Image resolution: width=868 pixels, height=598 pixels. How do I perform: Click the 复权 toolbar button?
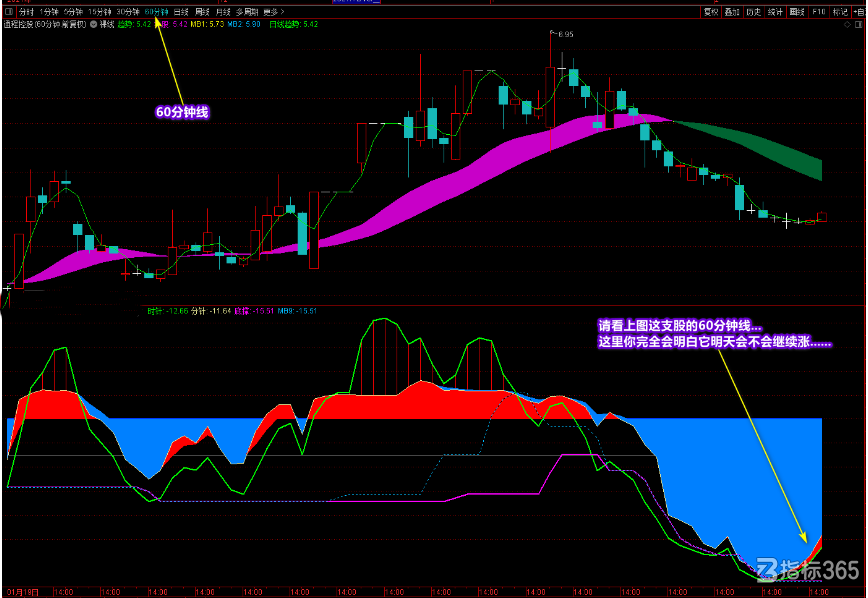(711, 12)
